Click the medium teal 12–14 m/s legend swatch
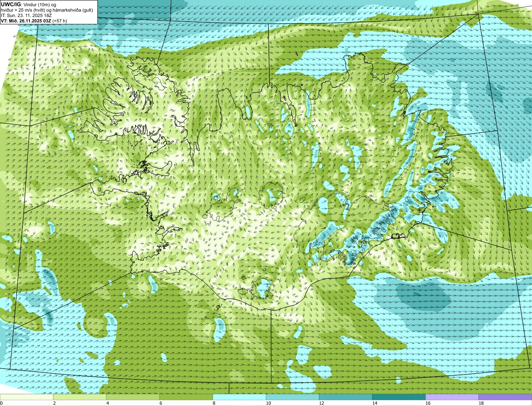The image size is (532, 406). 346,397
